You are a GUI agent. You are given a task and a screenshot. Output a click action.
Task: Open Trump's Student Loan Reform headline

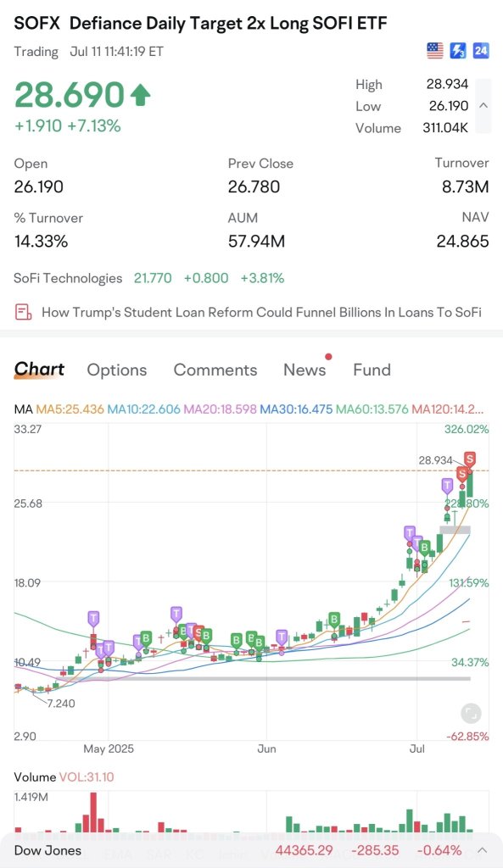[x=261, y=312]
